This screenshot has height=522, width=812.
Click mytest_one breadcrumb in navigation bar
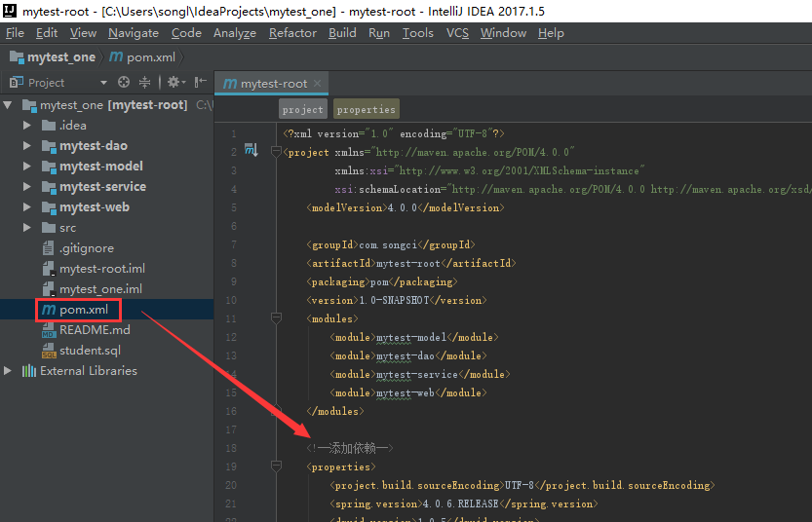(54, 56)
